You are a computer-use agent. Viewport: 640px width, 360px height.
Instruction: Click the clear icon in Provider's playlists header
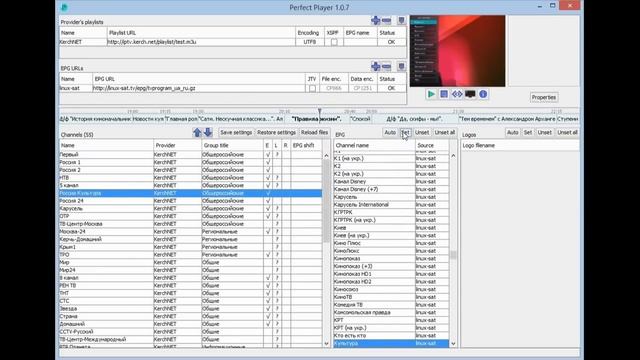click(401, 20)
